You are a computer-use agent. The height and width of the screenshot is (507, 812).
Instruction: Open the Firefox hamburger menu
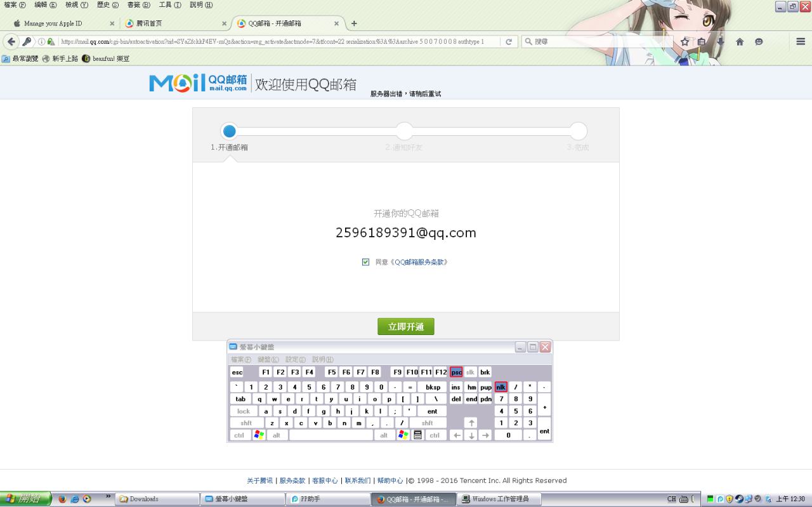(801, 42)
